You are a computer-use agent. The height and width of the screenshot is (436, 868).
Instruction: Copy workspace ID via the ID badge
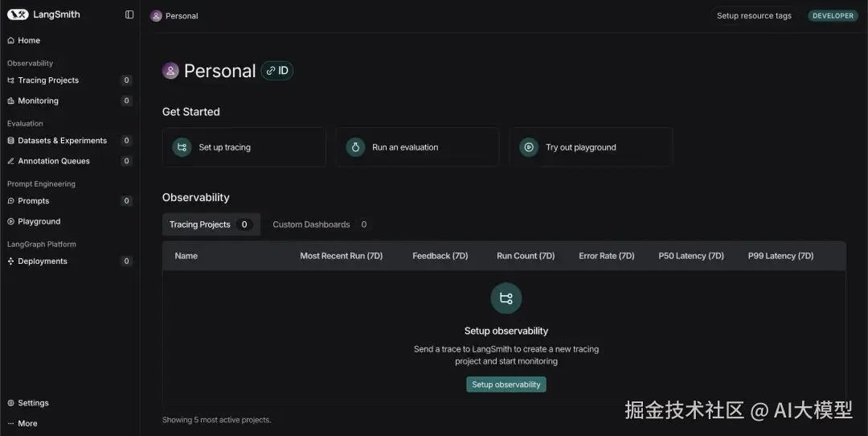click(276, 71)
